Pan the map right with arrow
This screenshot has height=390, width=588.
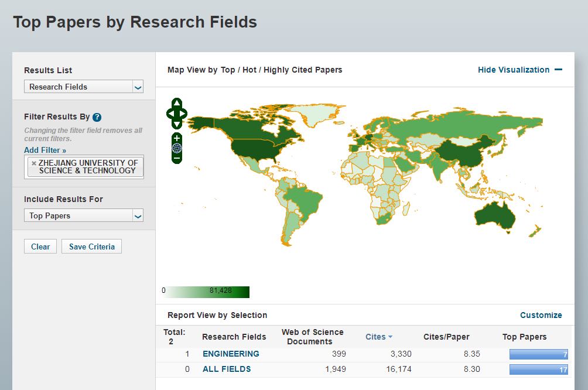(184, 114)
